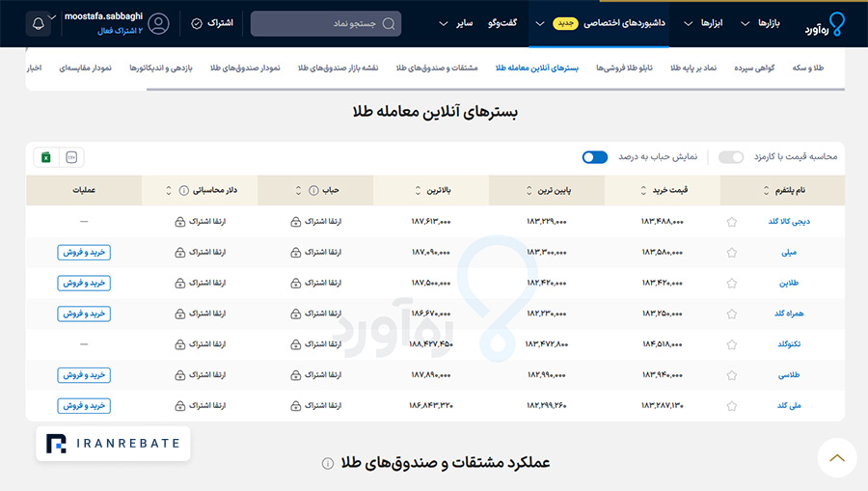
Task: Open the تکنوگلد platform link
Action: tap(789, 344)
